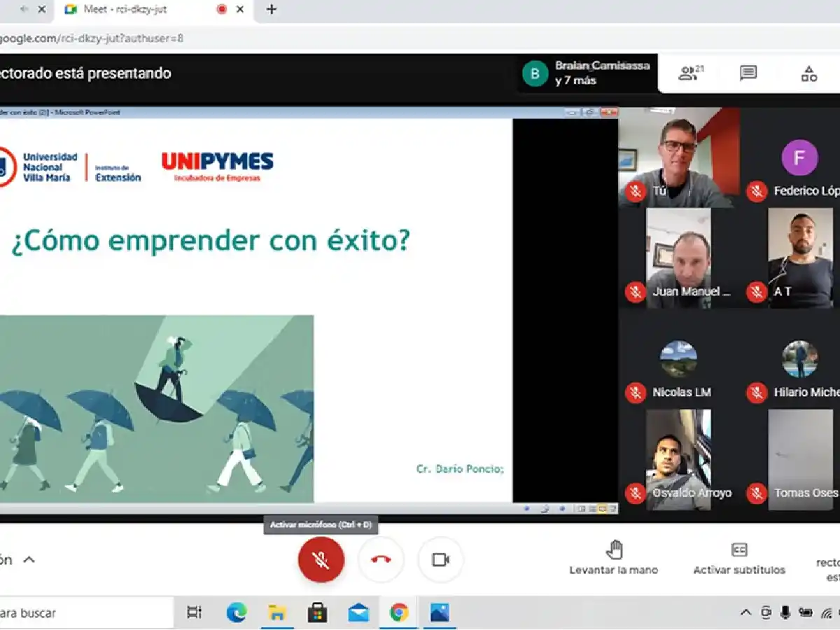Turn off your camera
The width and height of the screenshot is (840, 630).
440,559
